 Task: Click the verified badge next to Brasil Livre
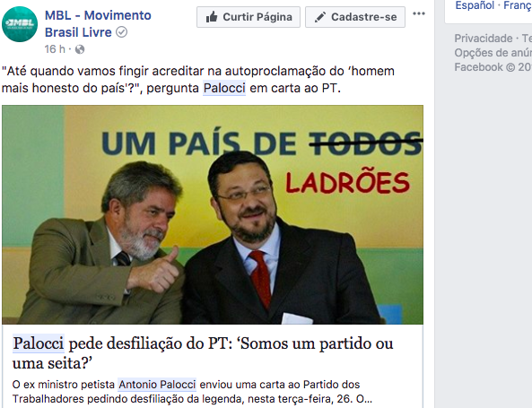[121, 32]
